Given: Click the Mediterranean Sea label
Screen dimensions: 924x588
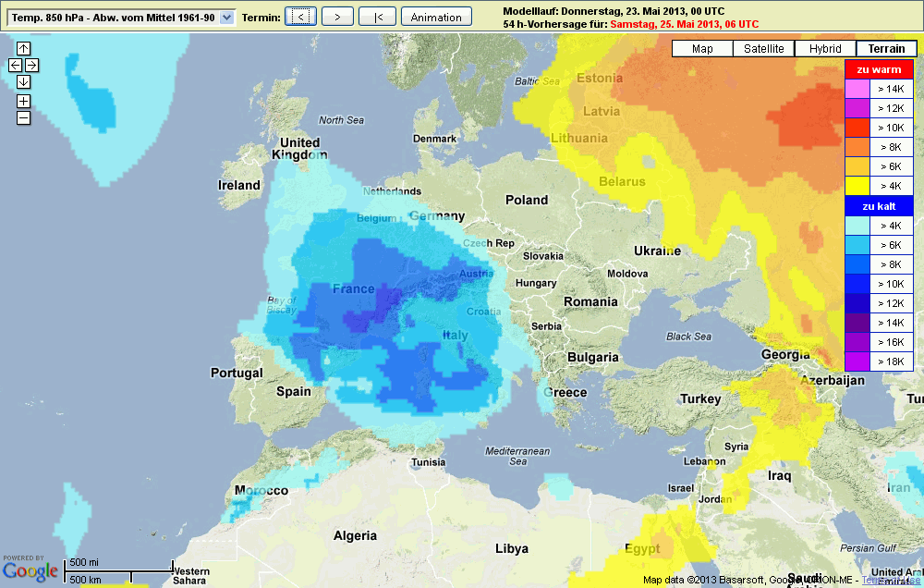Looking at the screenshot, I should point(517,456).
